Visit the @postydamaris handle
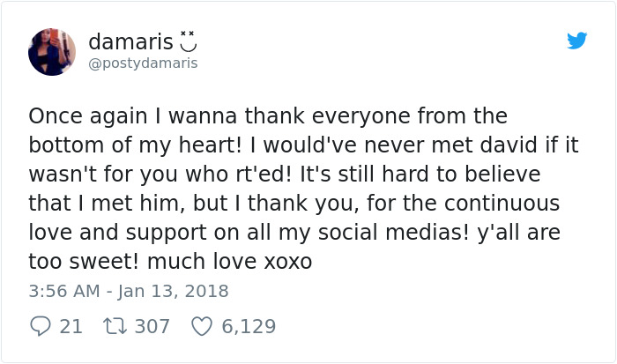The image size is (617, 364). click(143, 63)
